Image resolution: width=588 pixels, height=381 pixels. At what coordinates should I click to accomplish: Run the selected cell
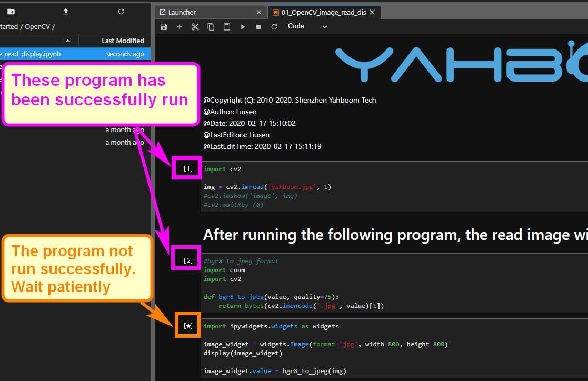[243, 27]
